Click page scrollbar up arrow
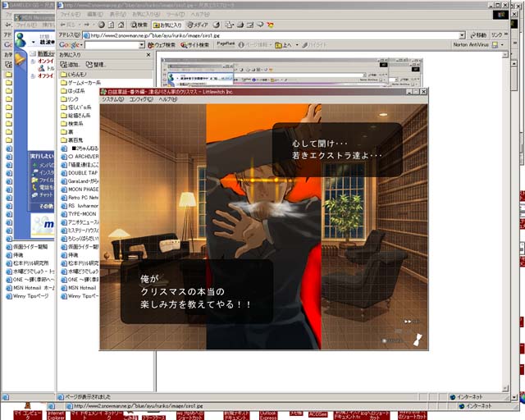Image resolution: width=525 pixels, height=420 pixels. [505, 55]
